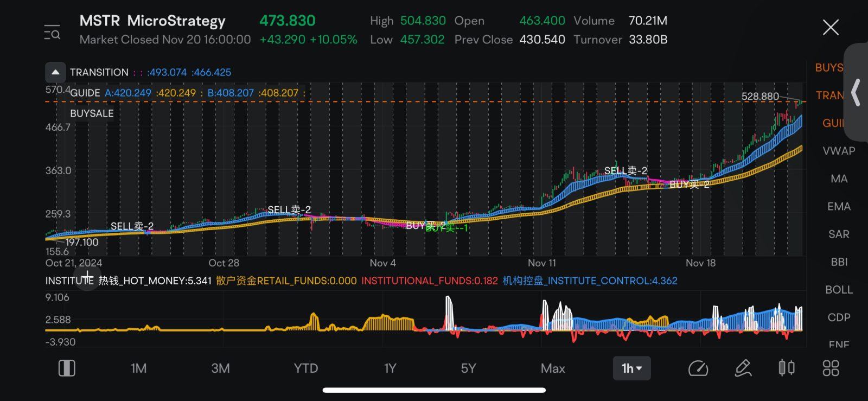Screen dimensions: 868x401
Task: Toggle the layout split-view icon
Action: [67, 368]
